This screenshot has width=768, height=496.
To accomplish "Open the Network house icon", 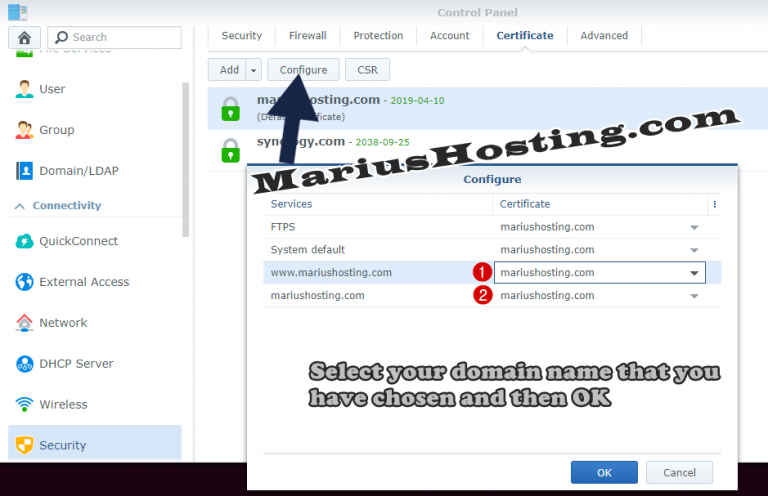I will click(x=25, y=323).
